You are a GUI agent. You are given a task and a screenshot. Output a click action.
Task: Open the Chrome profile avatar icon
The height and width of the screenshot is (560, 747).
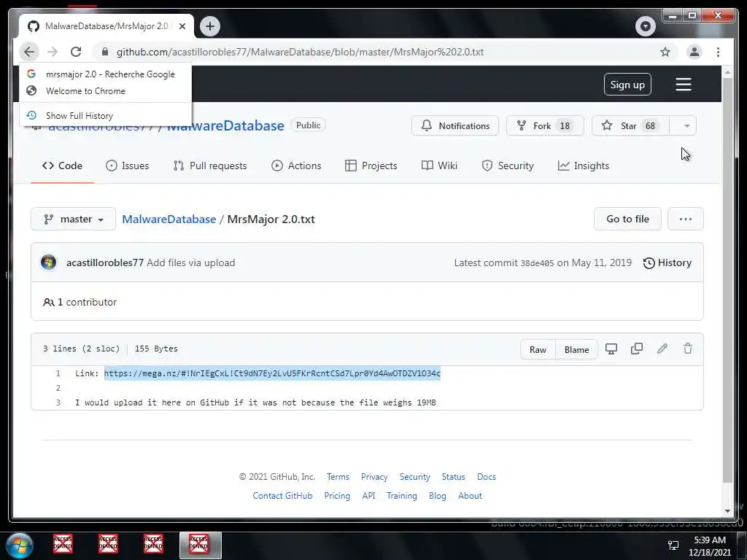(x=694, y=52)
